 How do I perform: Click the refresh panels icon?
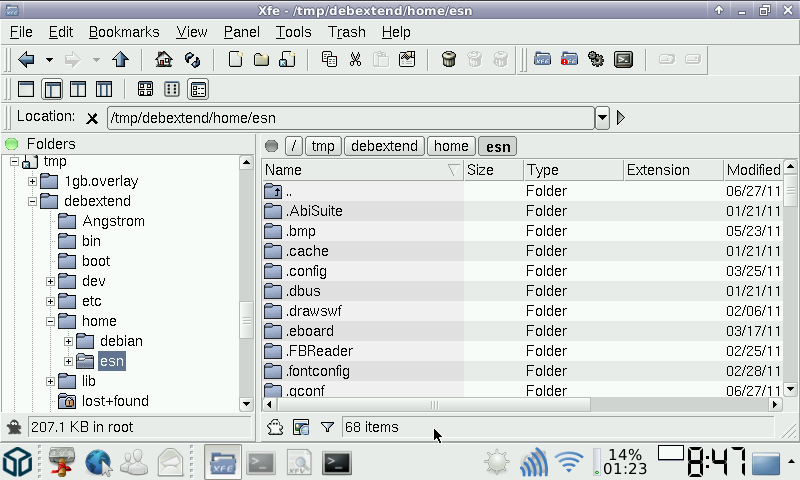(x=193, y=59)
